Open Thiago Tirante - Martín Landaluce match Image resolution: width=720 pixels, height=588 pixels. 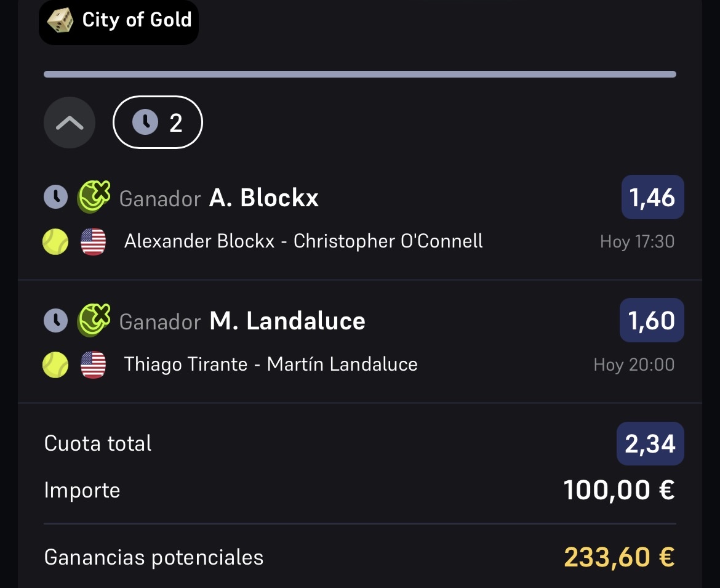[271, 364]
